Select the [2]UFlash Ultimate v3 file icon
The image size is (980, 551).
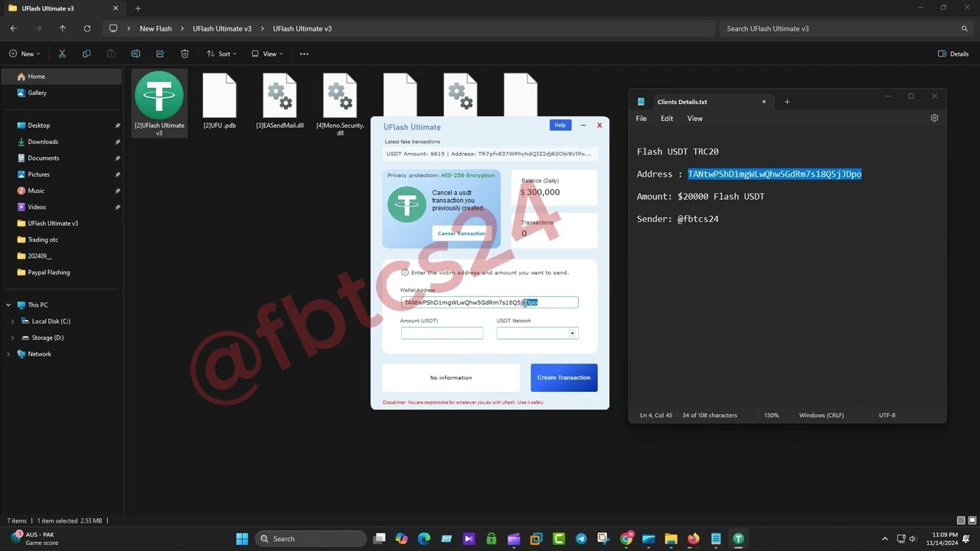159,104
